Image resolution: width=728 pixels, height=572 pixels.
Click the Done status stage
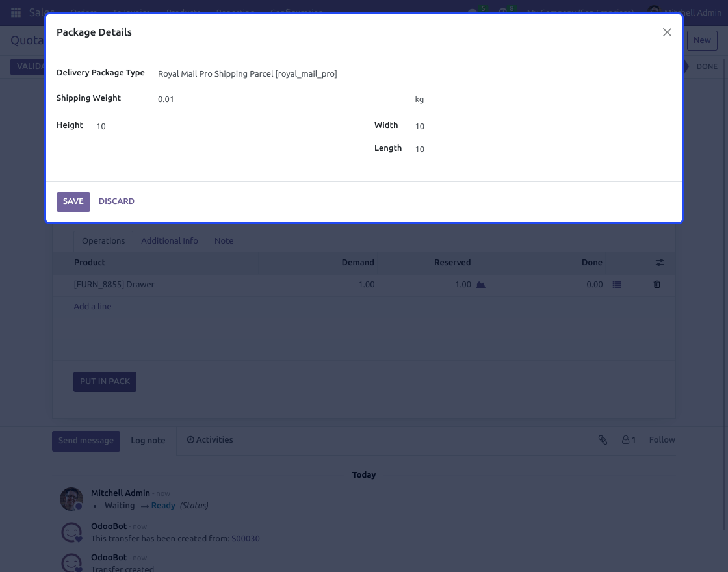706,66
